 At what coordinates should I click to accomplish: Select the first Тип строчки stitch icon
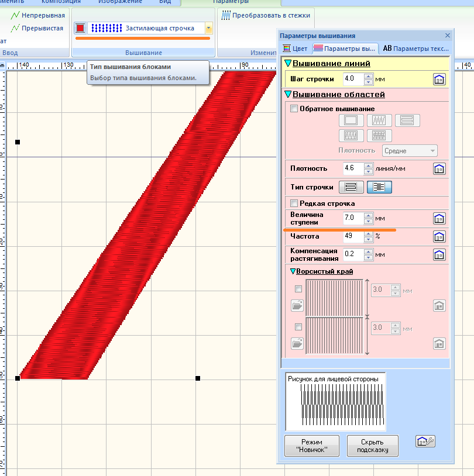[351, 187]
